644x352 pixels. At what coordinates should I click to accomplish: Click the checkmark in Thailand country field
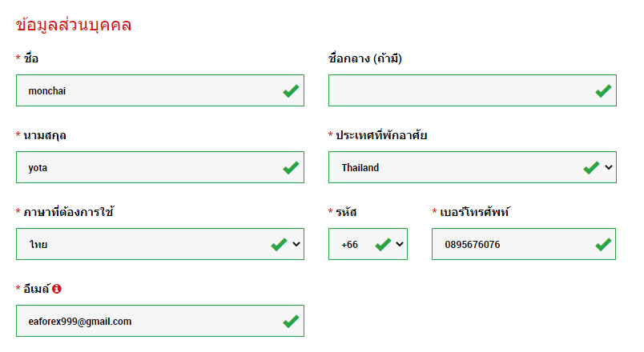(591, 168)
